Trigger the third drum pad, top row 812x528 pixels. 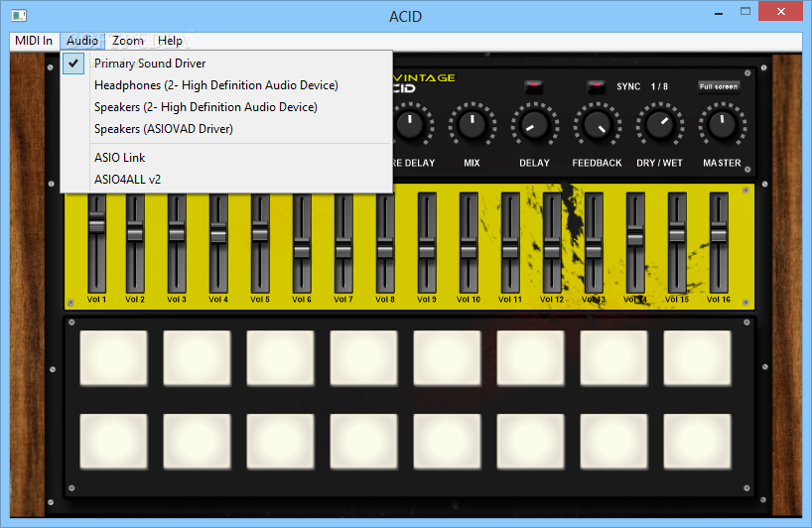[x=281, y=358]
